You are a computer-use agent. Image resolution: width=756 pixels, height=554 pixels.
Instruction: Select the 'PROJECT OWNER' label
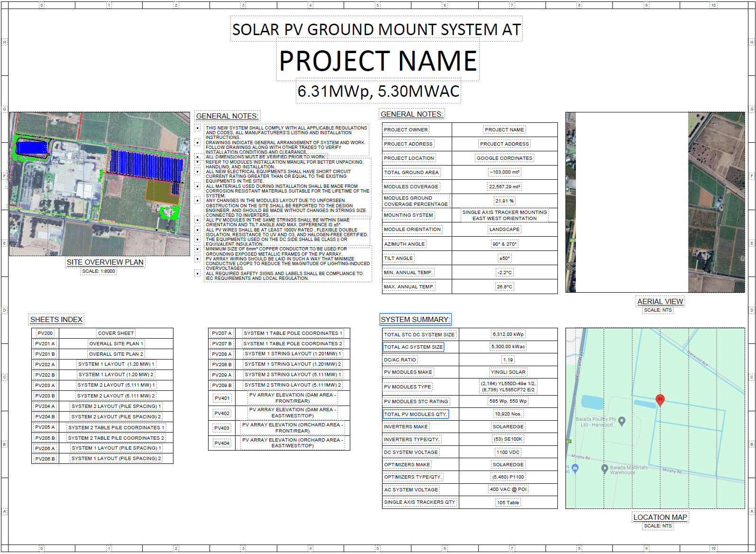click(x=406, y=130)
